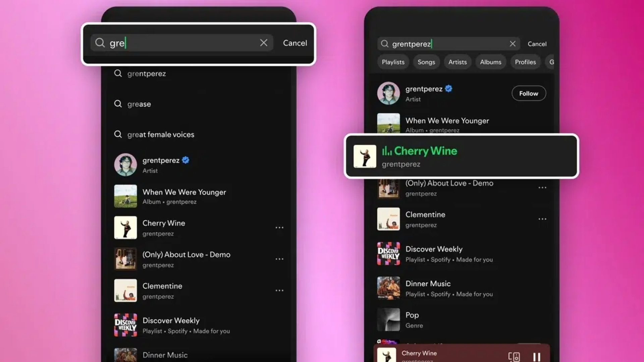Open more options for Clementine in left phone
This screenshot has height=362, width=644.
point(279,291)
